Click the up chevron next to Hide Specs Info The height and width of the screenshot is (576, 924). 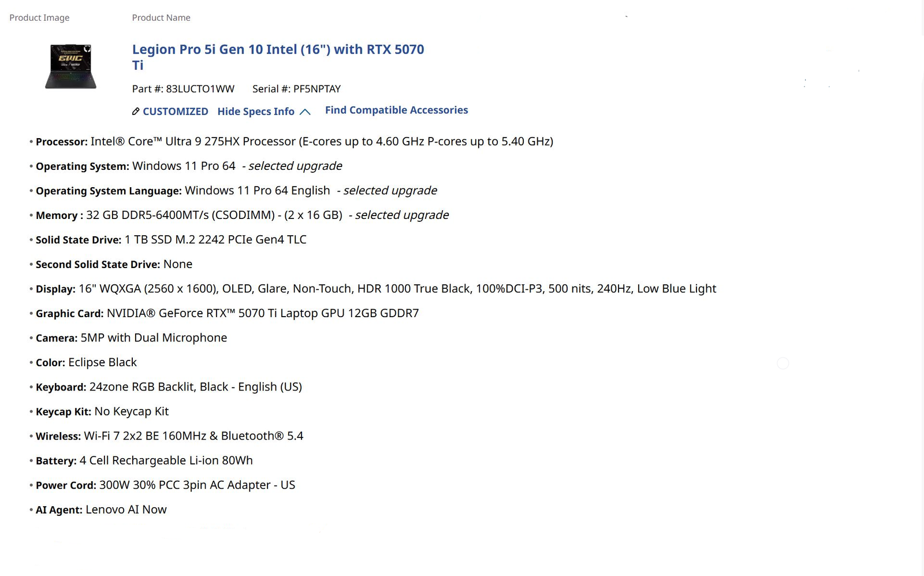tap(305, 112)
